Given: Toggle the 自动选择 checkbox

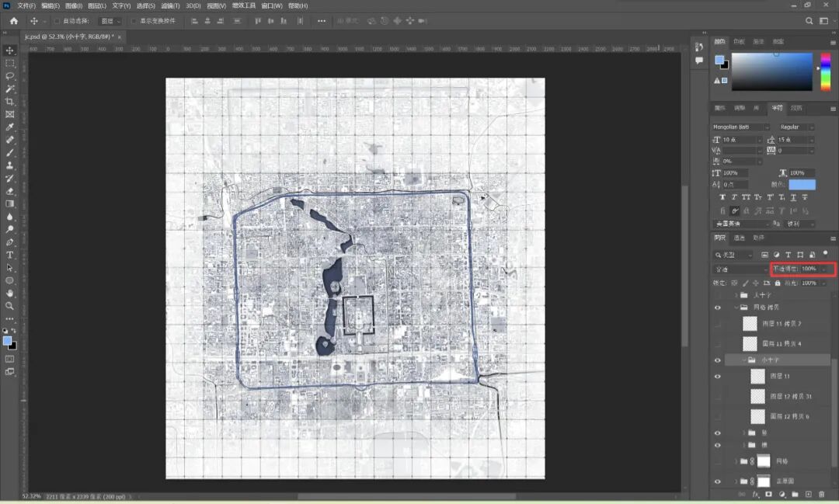Looking at the screenshot, I should point(57,21).
